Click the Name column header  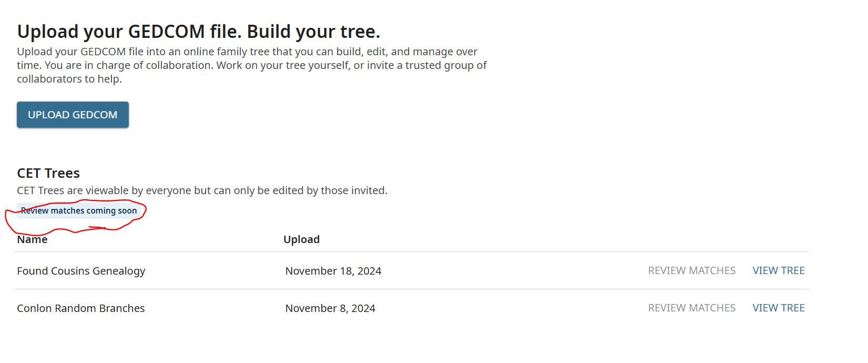click(32, 239)
